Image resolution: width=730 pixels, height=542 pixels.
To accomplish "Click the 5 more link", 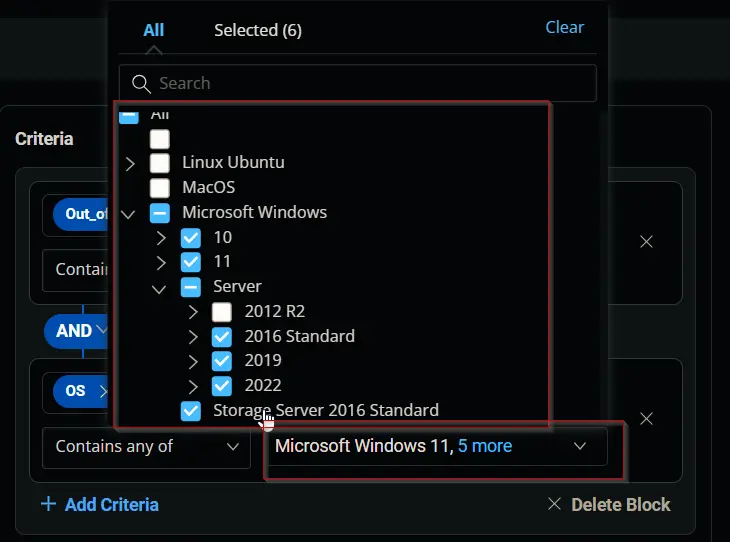I will pos(485,446).
